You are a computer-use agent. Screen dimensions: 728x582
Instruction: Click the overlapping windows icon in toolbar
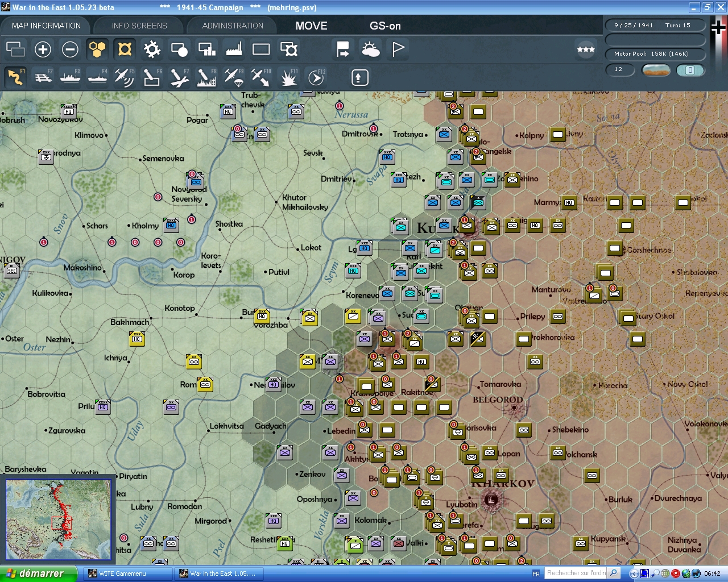click(x=15, y=49)
